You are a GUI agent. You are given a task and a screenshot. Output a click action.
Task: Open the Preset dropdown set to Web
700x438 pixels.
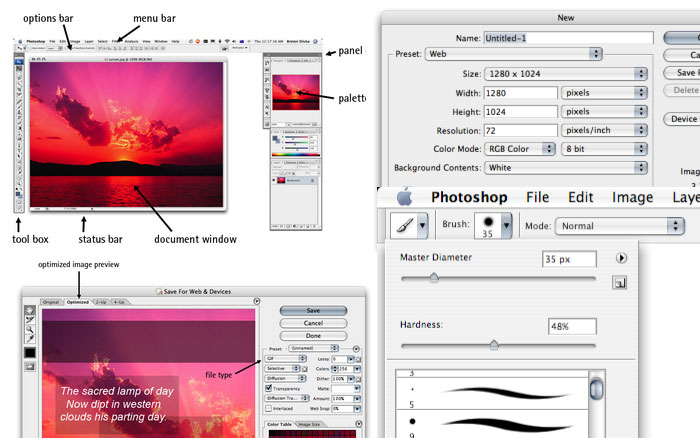[513, 54]
